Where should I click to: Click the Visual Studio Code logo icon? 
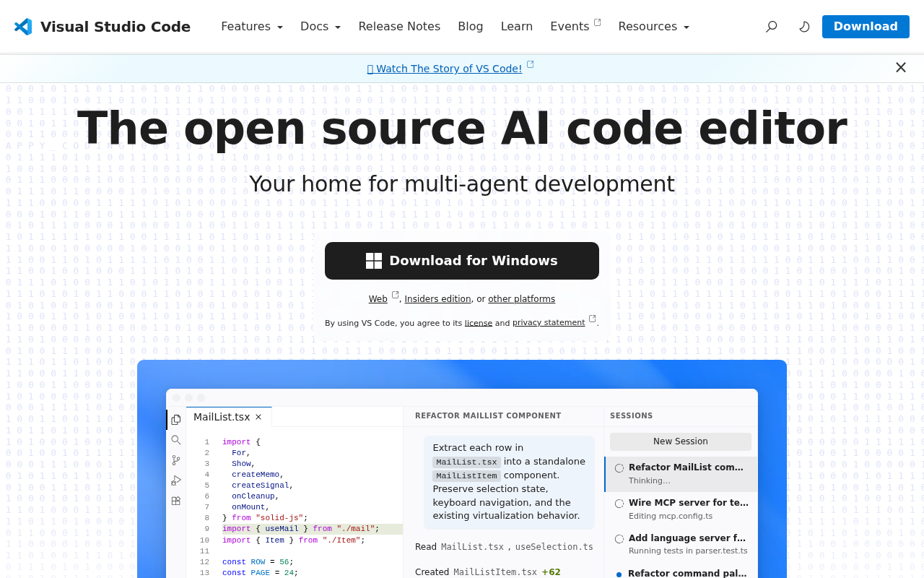pyautogui.click(x=23, y=27)
